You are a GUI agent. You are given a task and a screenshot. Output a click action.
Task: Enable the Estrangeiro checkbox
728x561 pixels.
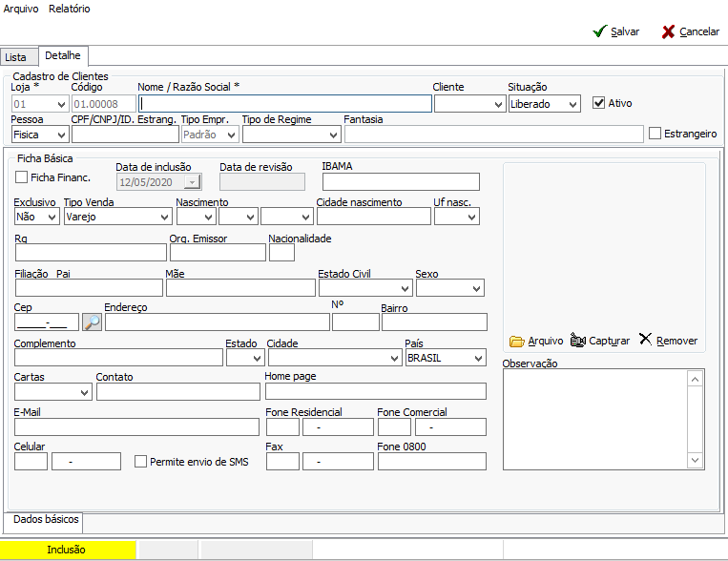click(655, 134)
